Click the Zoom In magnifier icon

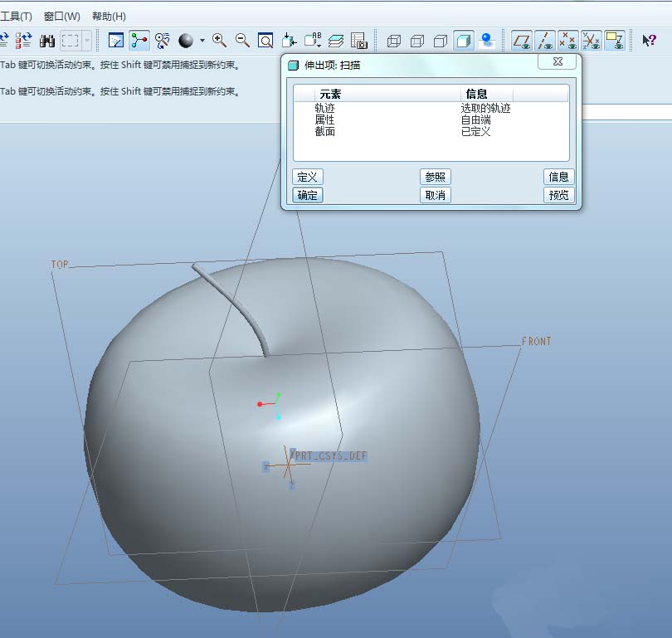click(x=220, y=40)
